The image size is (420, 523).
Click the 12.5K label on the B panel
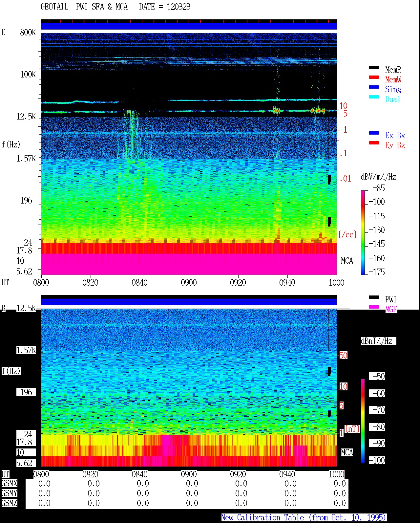[x=26, y=308]
